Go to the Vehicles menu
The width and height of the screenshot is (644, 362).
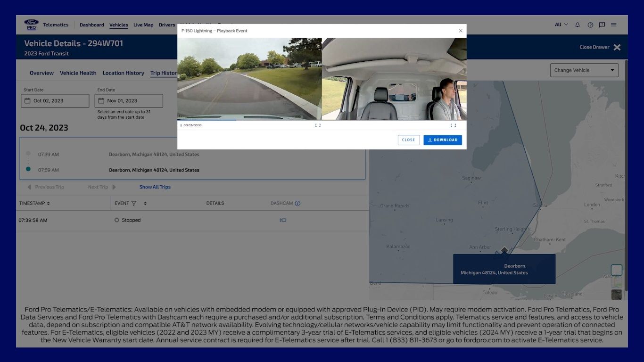(x=119, y=25)
